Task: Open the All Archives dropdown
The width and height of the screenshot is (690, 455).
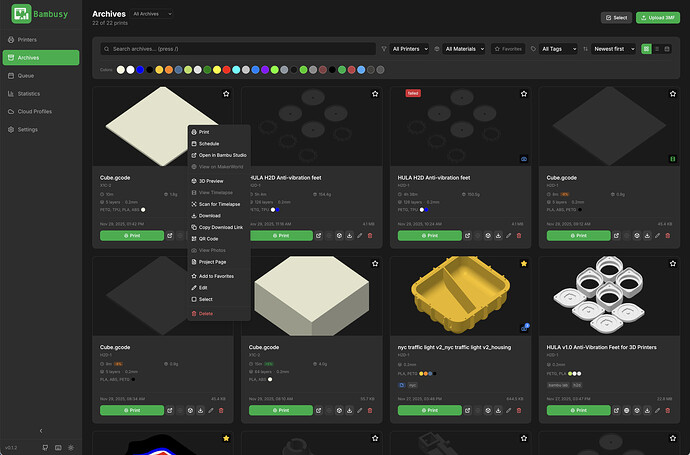Action: click(152, 14)
